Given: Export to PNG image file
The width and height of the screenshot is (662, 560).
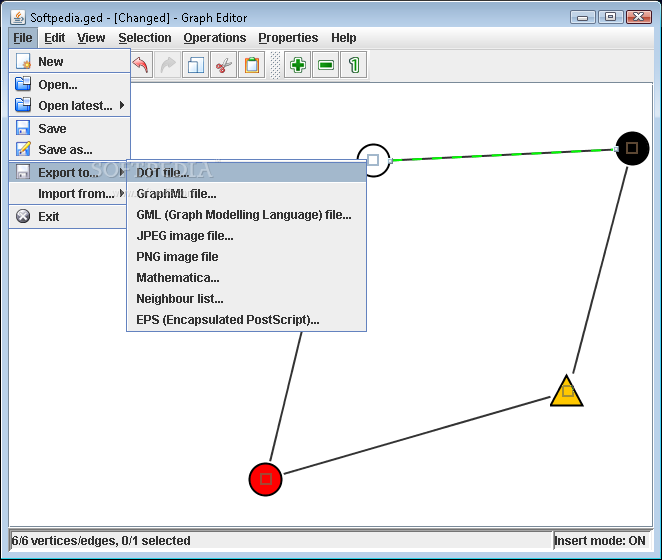Looking at the screenshot, I should (247, 256).
